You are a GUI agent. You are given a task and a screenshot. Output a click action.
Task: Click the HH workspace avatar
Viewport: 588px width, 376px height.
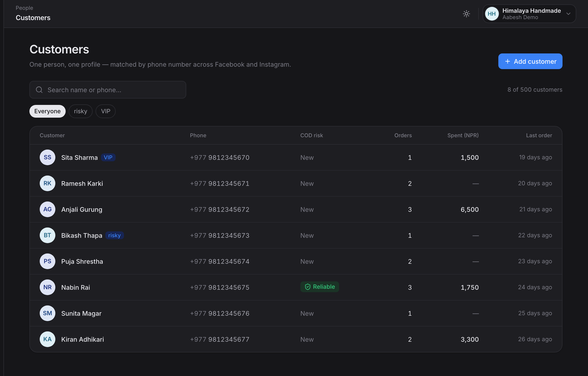point(492,14)
